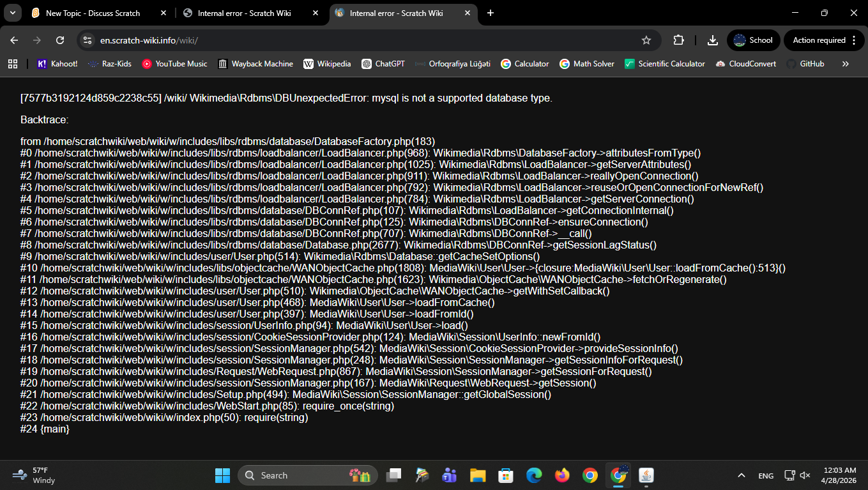Image resolution: width=868 pixels, height=490 pixels.
Task: Open Microsoft Store from the taskbar
Action: tap(506, 475)
